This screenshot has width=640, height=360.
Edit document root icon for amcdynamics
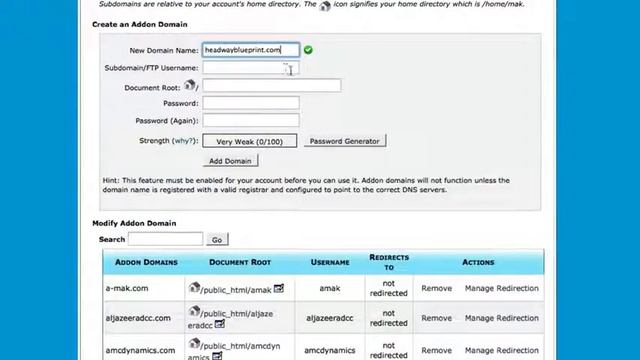217,356
